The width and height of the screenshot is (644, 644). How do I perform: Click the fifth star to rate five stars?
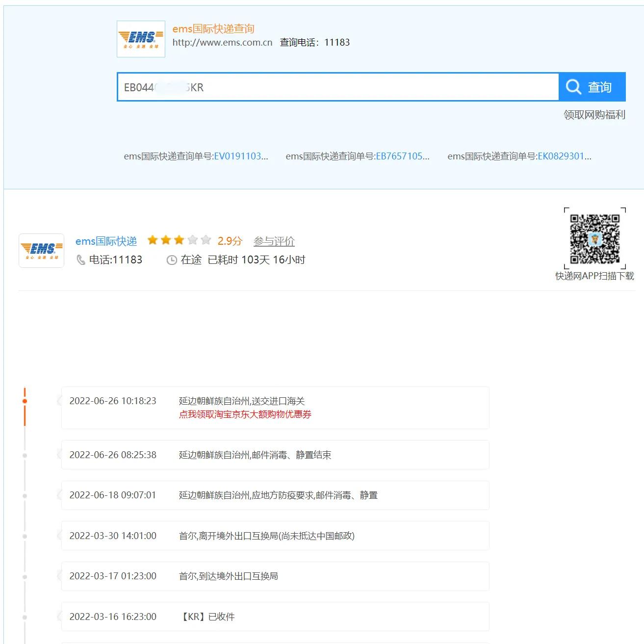click(x=205, y=240)
